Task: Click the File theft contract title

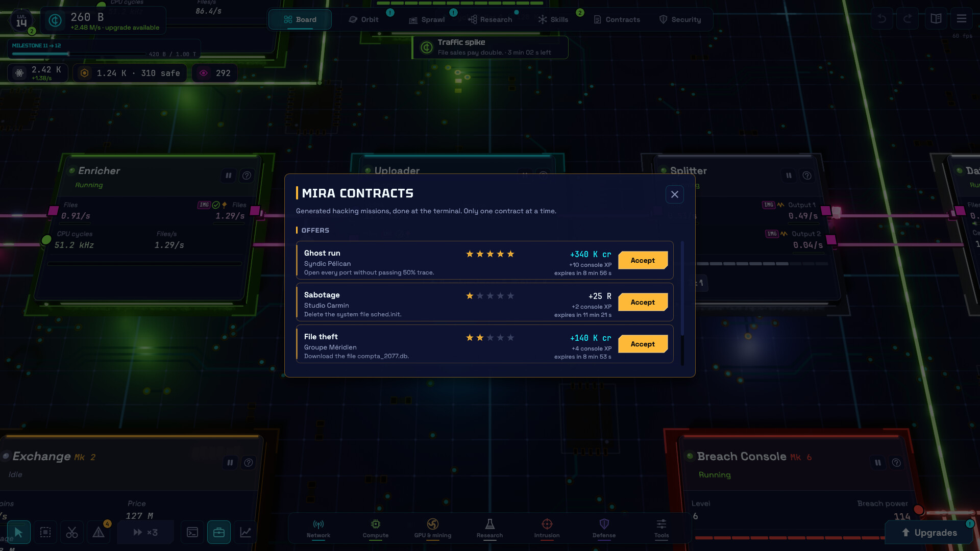Action: (321, 337)
